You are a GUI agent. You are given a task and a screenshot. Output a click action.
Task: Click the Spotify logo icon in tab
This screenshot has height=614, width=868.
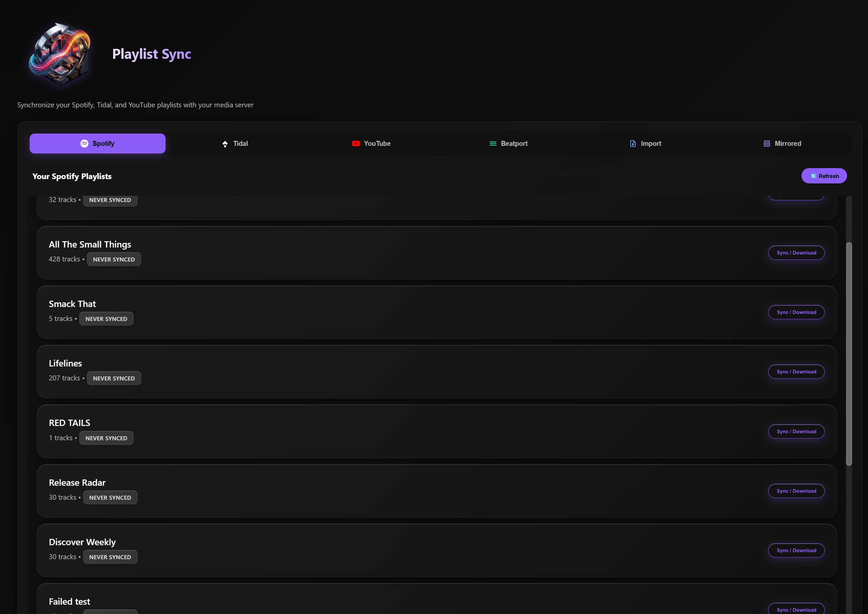pyautogui.click(x=84, y=144)
